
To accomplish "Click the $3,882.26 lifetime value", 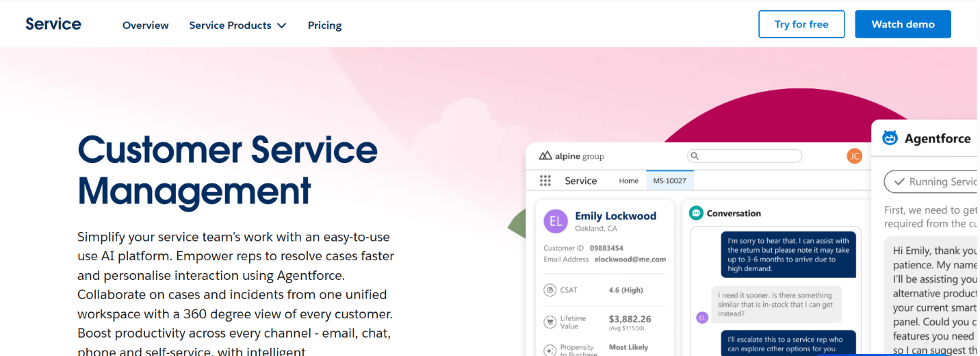I will 630,319.
